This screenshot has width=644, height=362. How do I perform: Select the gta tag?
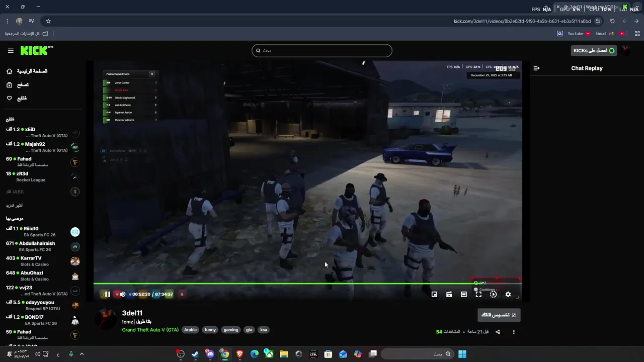click(249, 330)
